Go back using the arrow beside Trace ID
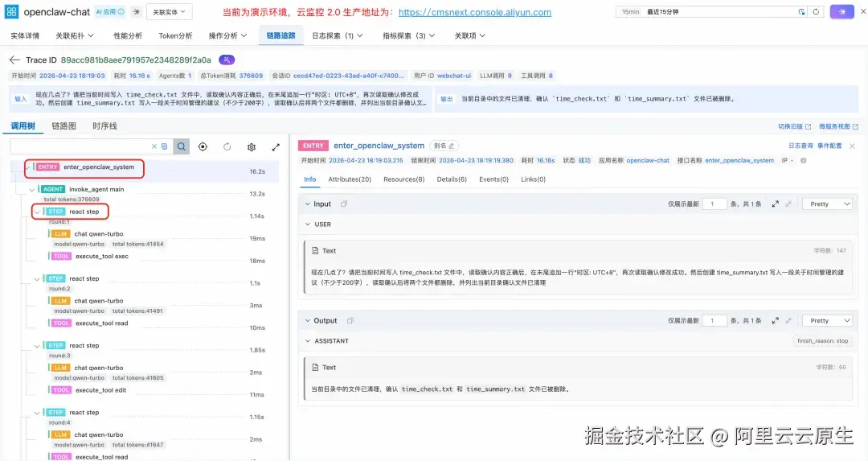 15,60
